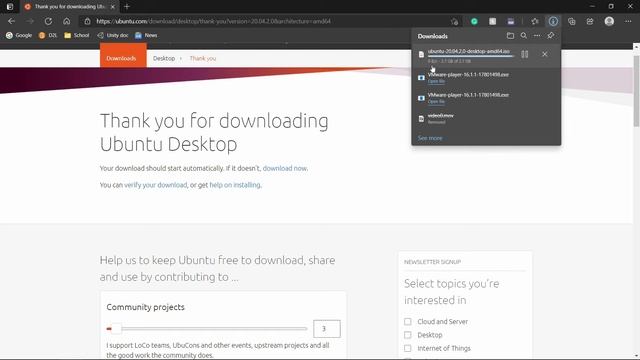
Task: Open the Favorites star menu
Action: pyautogui.click(x=535, y=21)
